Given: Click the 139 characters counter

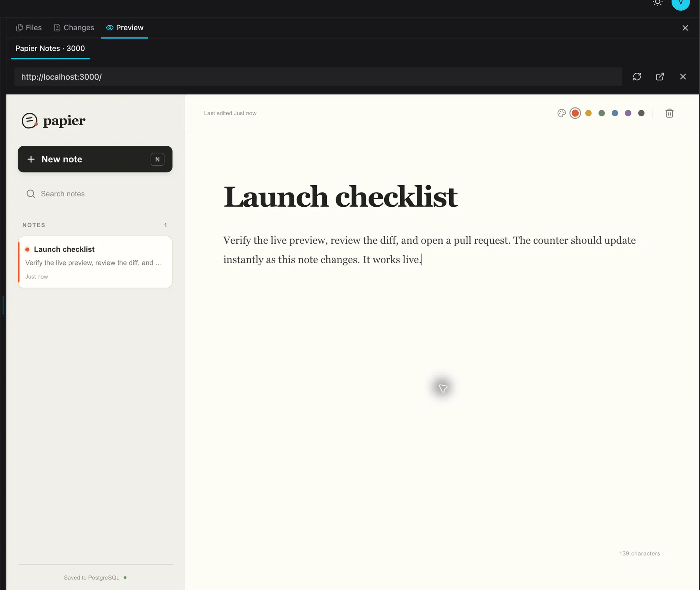Looking at the screenshot, I should tap(639, 553).
